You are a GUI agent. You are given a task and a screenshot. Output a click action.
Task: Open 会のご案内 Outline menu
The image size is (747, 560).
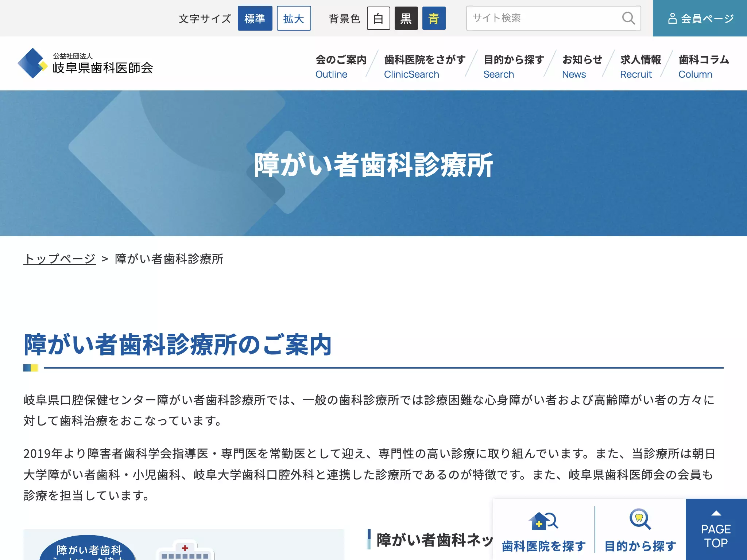[x=341, y=66]
